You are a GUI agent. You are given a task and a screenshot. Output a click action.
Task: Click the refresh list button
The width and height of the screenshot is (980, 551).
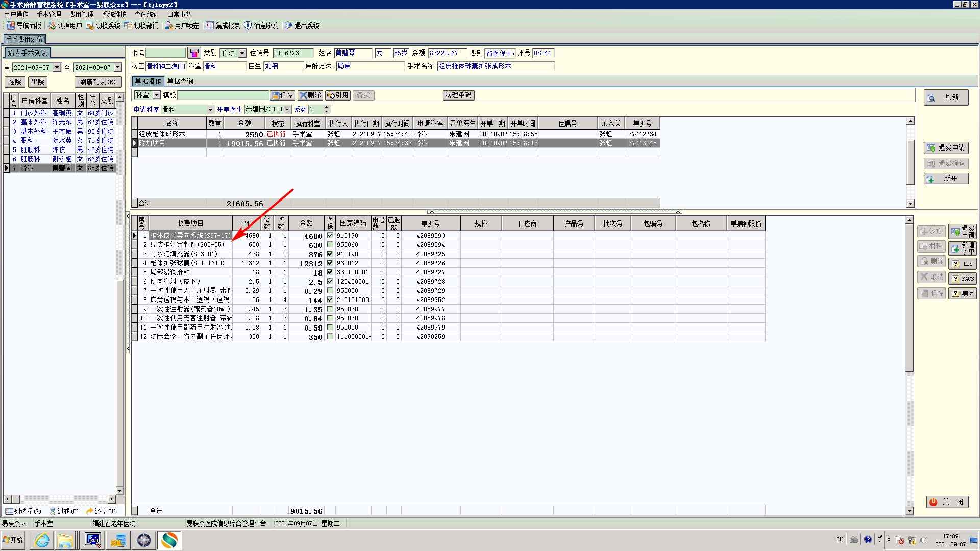[97, 82]
